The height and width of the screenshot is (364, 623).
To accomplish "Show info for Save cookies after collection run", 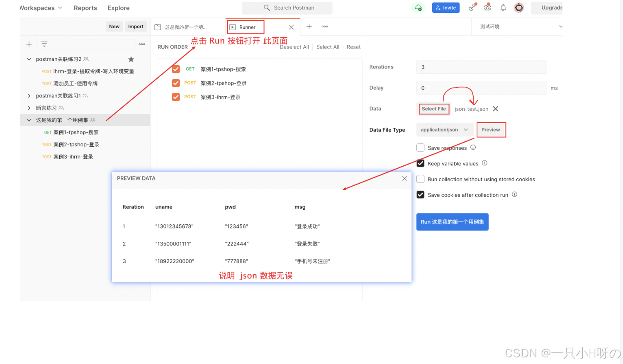I will pyautogui.click(x=514, y=194).
